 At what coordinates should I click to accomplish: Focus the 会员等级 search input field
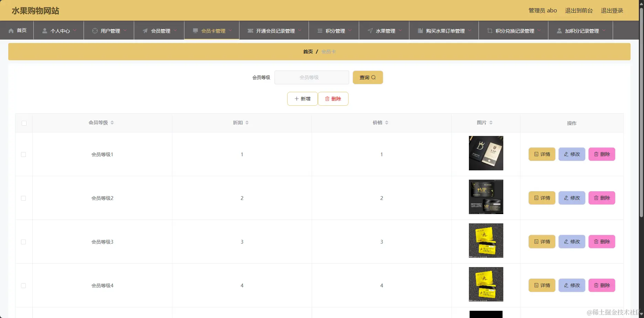(x=312, y=77)
